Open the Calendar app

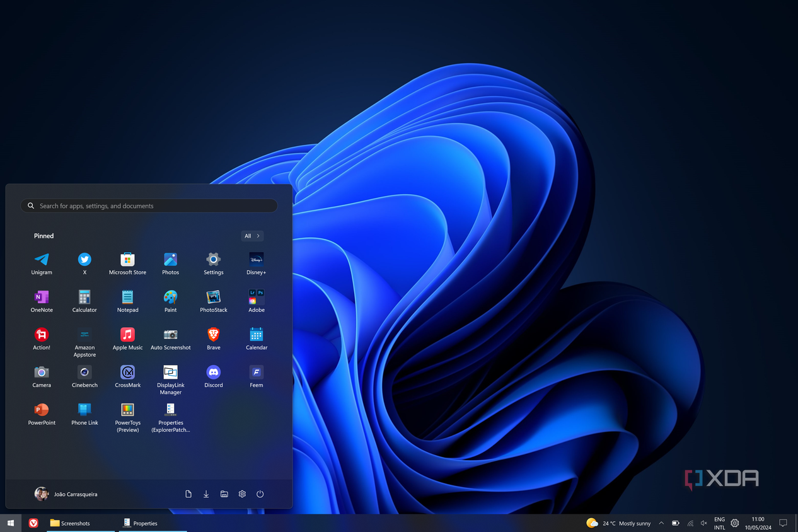257,339
